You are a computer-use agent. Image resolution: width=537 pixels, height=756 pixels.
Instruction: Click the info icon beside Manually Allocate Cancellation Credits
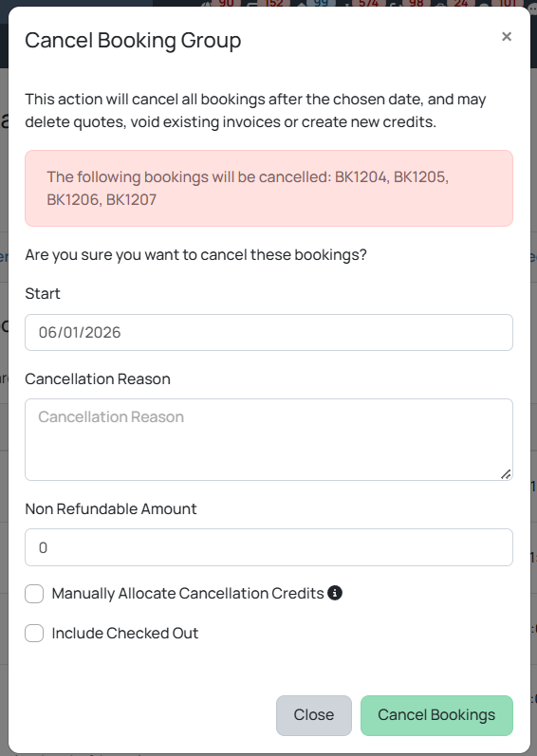coord(335,593)
